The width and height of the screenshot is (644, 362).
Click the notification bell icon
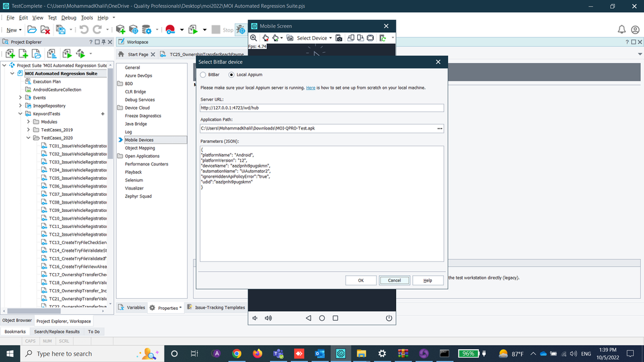click(621, 30)
